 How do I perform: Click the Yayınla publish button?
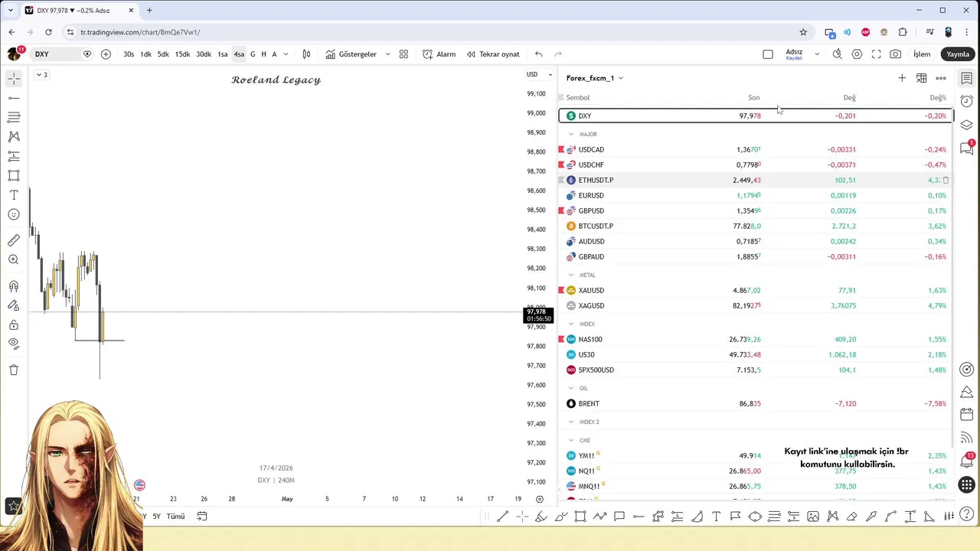[x=958, y=54]
